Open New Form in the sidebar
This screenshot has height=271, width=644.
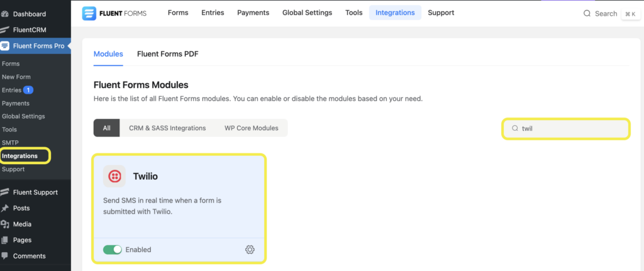coord(16,77)
